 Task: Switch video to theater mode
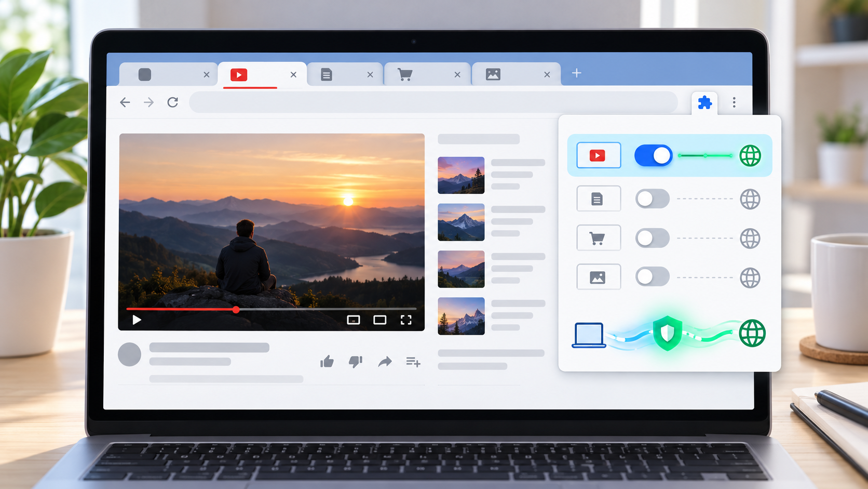pyautogui.click(x=380, y=320)
